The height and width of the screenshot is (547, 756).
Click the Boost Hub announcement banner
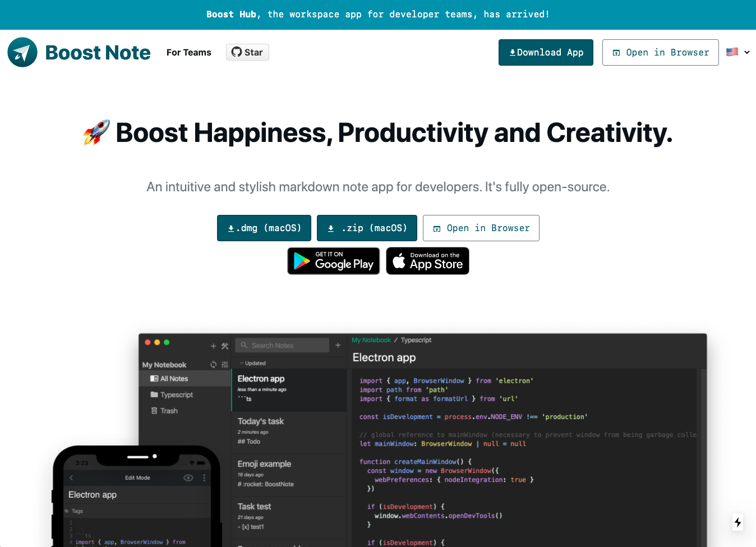(x=378, y=15)
